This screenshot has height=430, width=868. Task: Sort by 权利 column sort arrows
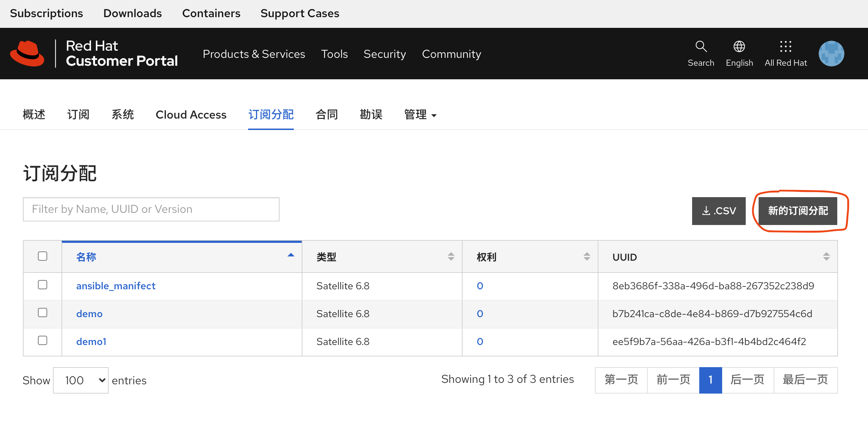587,256
